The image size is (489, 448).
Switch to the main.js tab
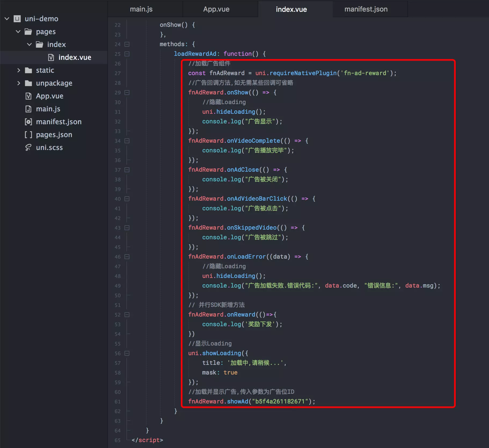click(141, 9)
